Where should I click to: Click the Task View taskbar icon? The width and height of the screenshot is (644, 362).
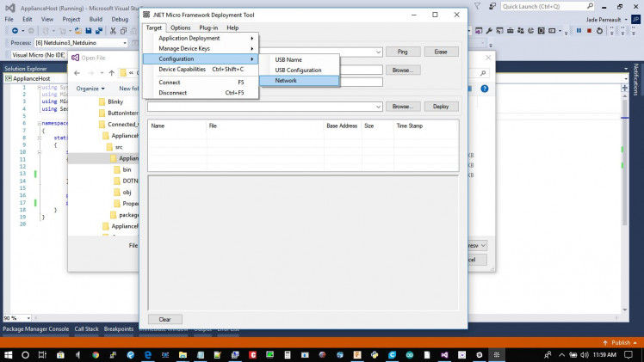(42, 355)
